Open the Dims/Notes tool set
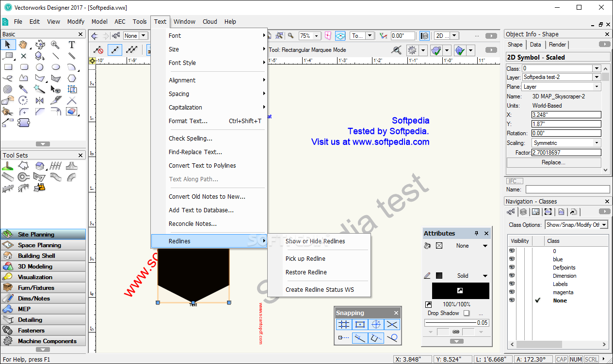 pyautogui.click(x=43, y=299)
